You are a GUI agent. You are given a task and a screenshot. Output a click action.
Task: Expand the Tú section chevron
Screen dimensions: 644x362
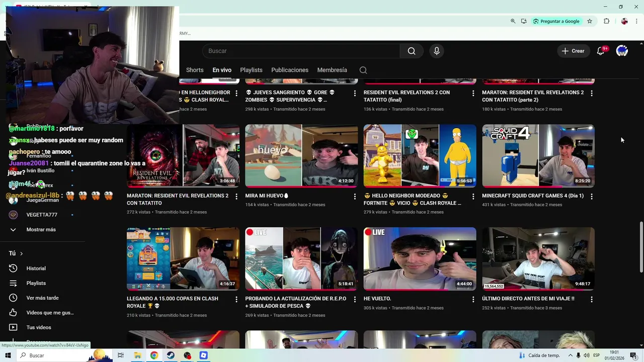pos(21,253)
